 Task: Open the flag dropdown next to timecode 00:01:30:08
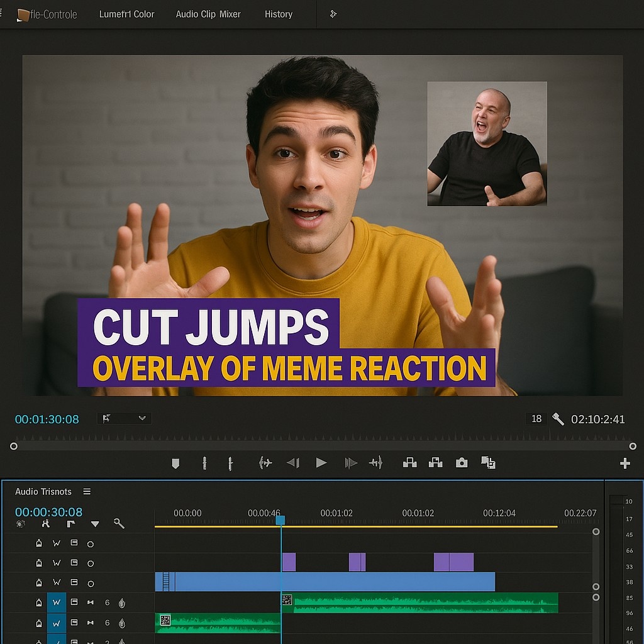coord(124,418)
